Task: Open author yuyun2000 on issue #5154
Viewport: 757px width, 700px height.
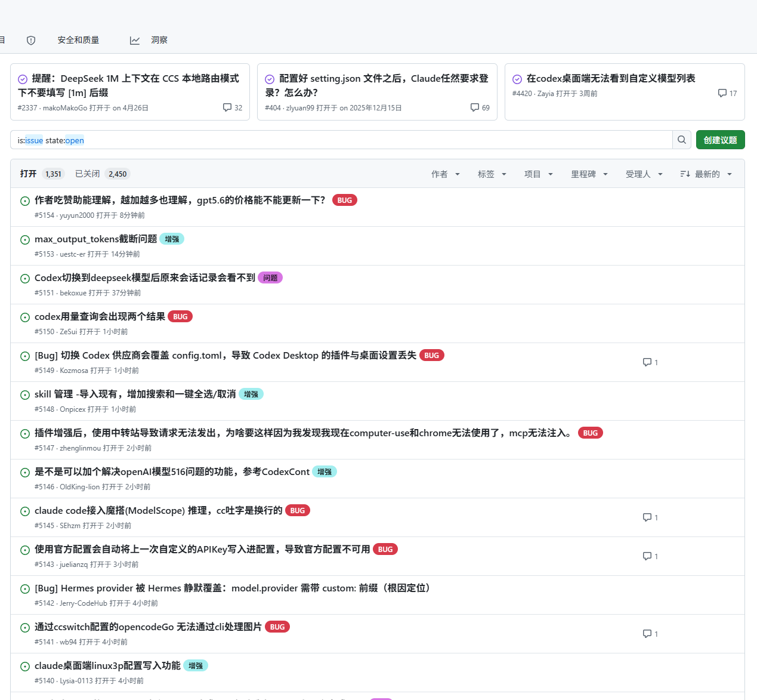Action: tap(77, 215)
